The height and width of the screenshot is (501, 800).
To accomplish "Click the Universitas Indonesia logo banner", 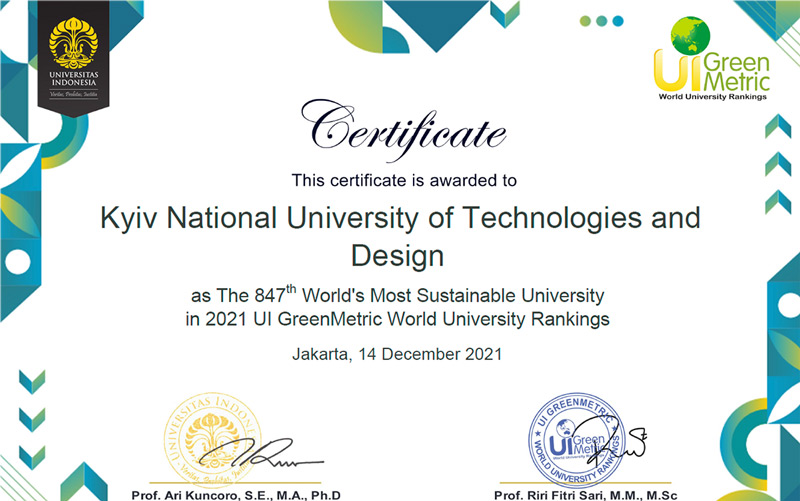I will (x=73, y=58).
